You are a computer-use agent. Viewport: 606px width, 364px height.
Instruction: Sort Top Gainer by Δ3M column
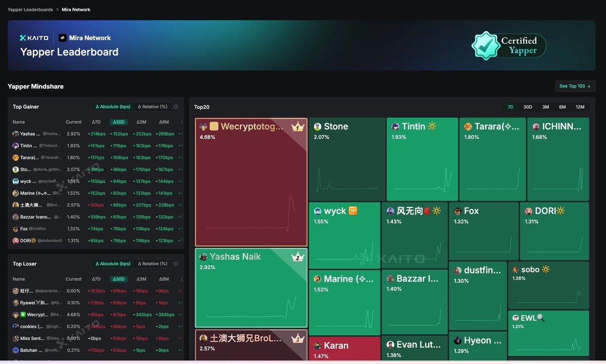coord(141,122)
